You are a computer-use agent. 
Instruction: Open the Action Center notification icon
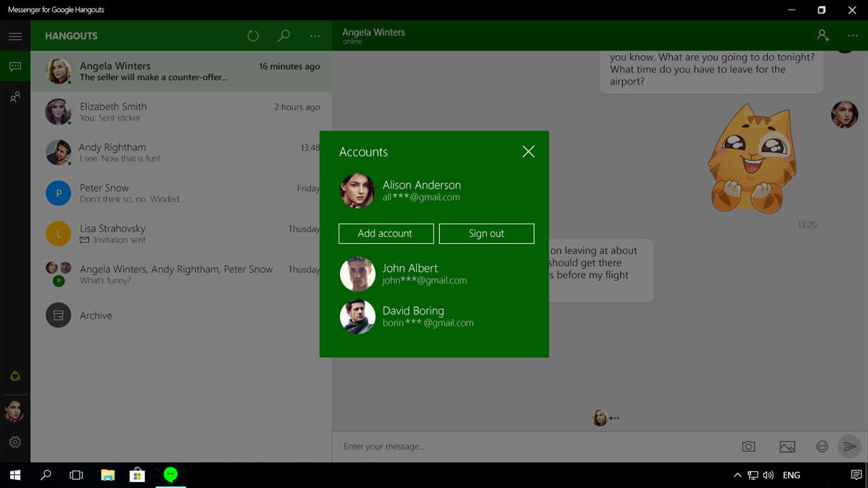[856, 475]
